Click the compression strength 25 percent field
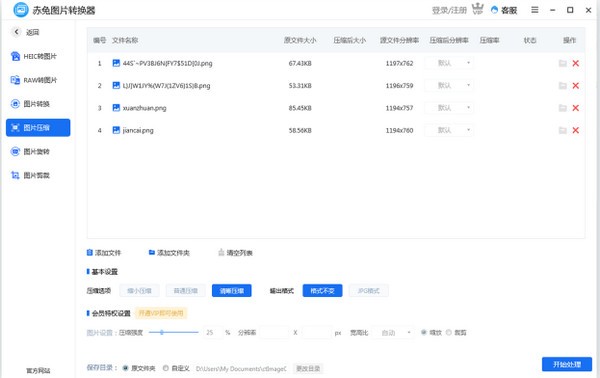Image resolution: width=600 pixels, height=378 pixels. click(x=213, y=332)
